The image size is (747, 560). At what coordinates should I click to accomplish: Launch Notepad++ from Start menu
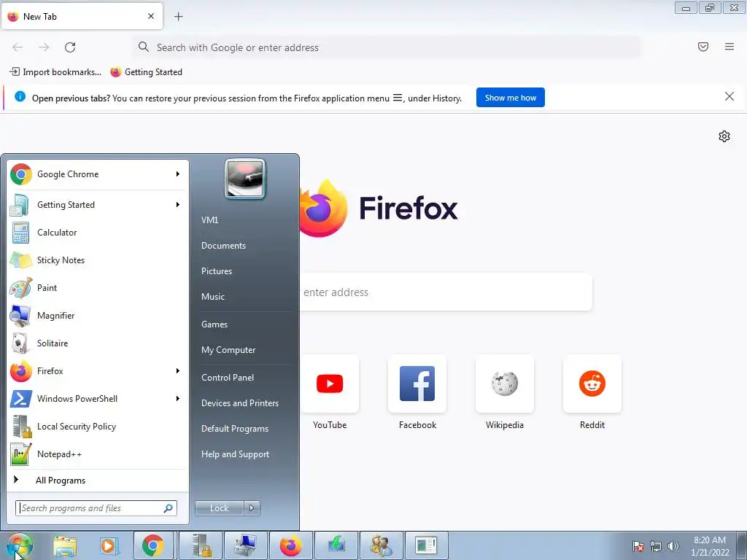(98, 454)
